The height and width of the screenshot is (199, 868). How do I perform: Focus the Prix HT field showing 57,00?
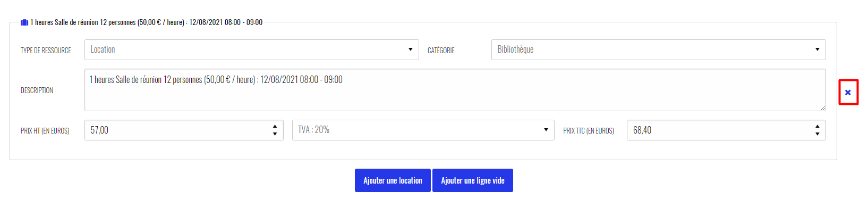184,130
